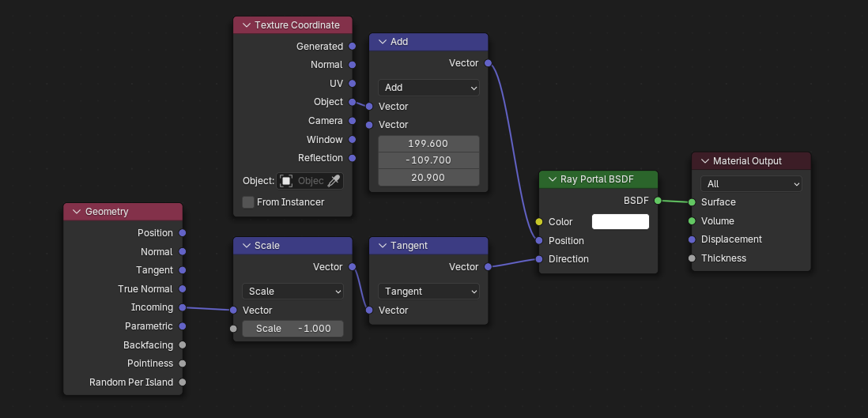Open the Add operation dropdown
Viewport: 868px width, 418px height.
point(428,88)
